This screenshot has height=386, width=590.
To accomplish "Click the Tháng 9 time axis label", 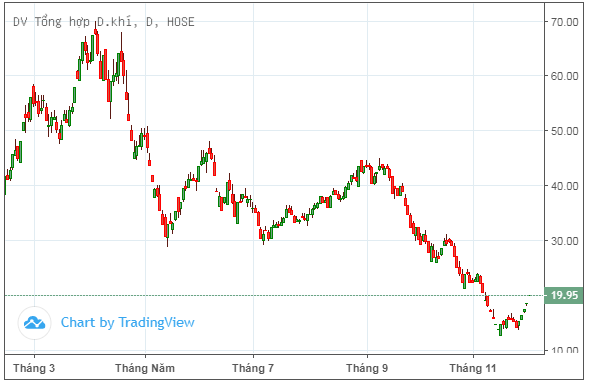I will pyautogui.click(x=367, y=368).
